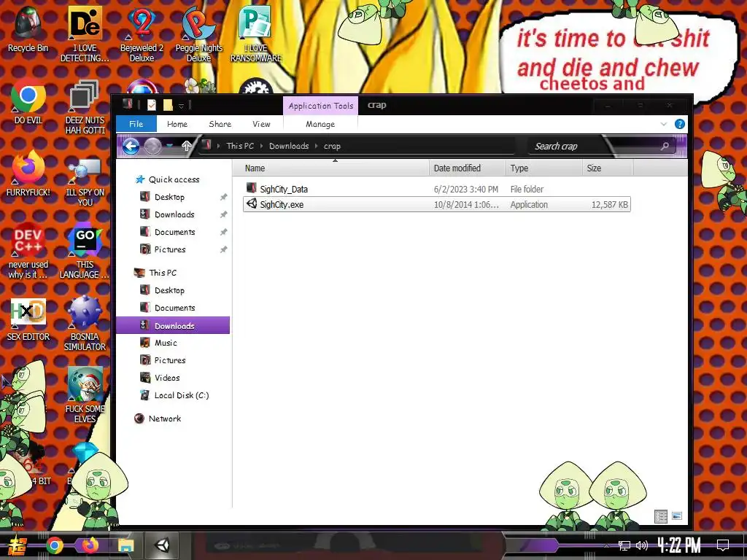This screenshot has height=560, width=747.
Task: Expand the ribbon with the chevron
Action: (664, 124)
